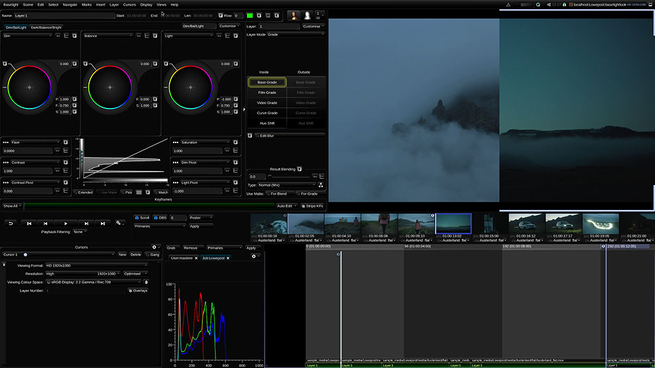Toggle the Gang checkbox for cursors
This screenshot has height=368, width=655.
(x=153, y=254)
